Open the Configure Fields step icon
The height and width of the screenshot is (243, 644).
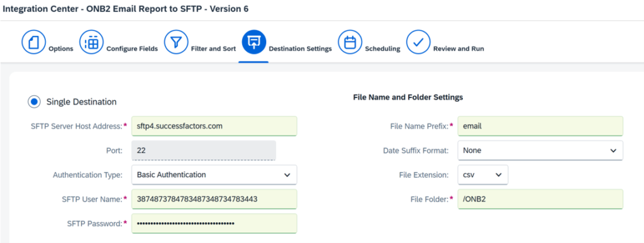(91, 42)
